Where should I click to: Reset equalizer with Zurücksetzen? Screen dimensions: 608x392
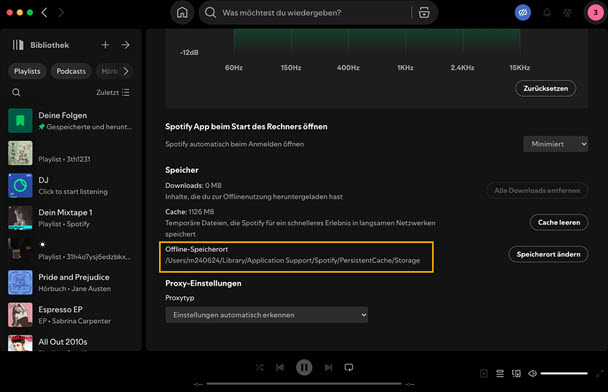(545, 88)
